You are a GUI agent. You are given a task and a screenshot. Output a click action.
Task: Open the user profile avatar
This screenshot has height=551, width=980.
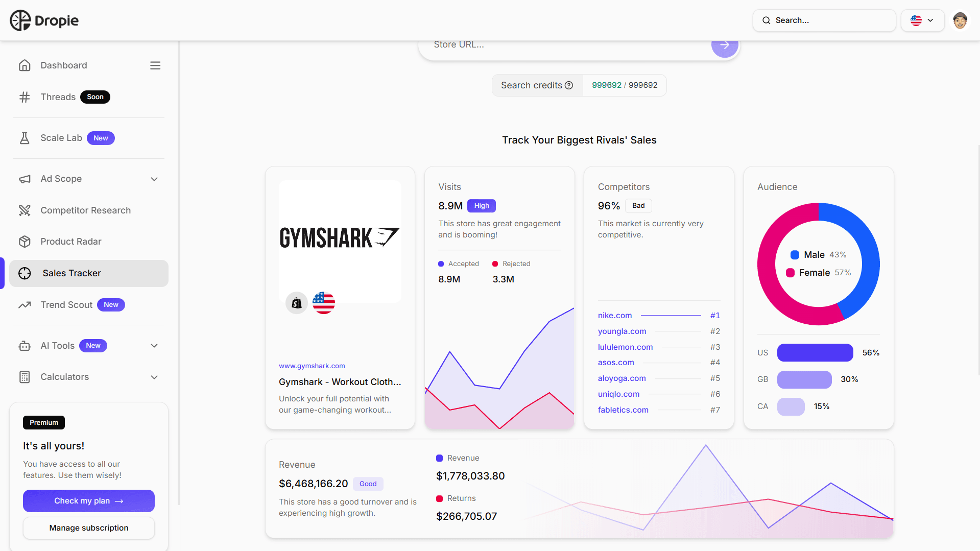coord(960,20)
